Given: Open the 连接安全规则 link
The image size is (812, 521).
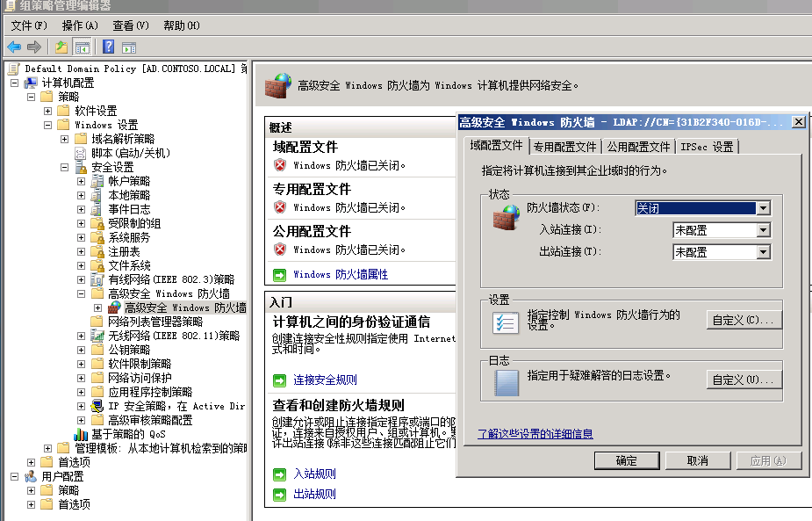Looking at the screenshot, I should coord(325,380).
